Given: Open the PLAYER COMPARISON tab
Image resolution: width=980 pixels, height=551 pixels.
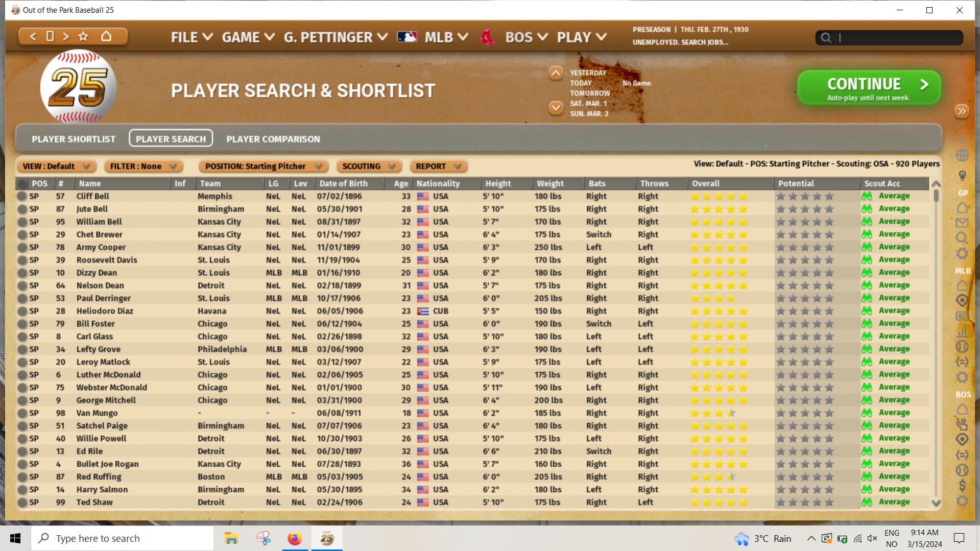Looking at the screenshot, I should pyautogui.click(x=273, y=139).
